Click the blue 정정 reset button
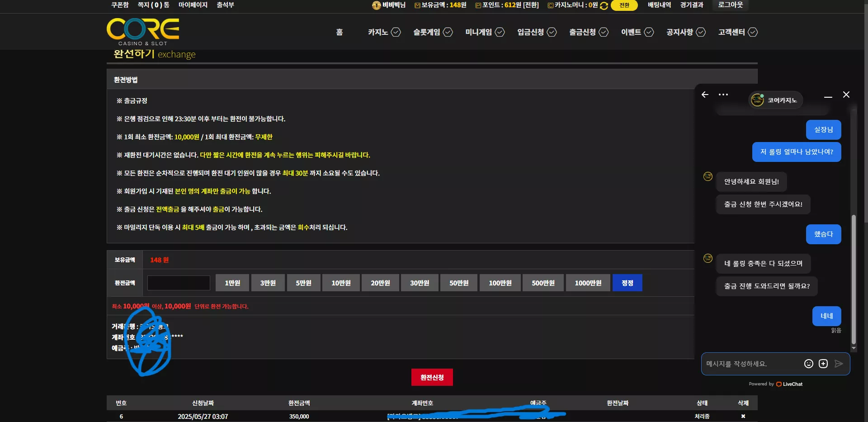Image resolution: width=868 pixels, height=422 pixels. (627, 283)
